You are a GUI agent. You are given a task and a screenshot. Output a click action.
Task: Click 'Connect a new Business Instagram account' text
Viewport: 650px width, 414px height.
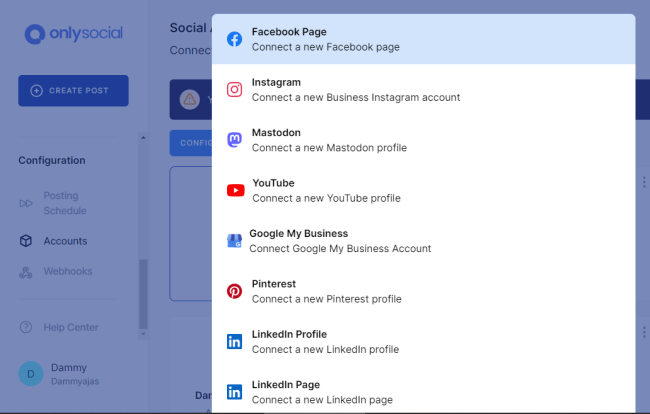(x=356, y=97)
